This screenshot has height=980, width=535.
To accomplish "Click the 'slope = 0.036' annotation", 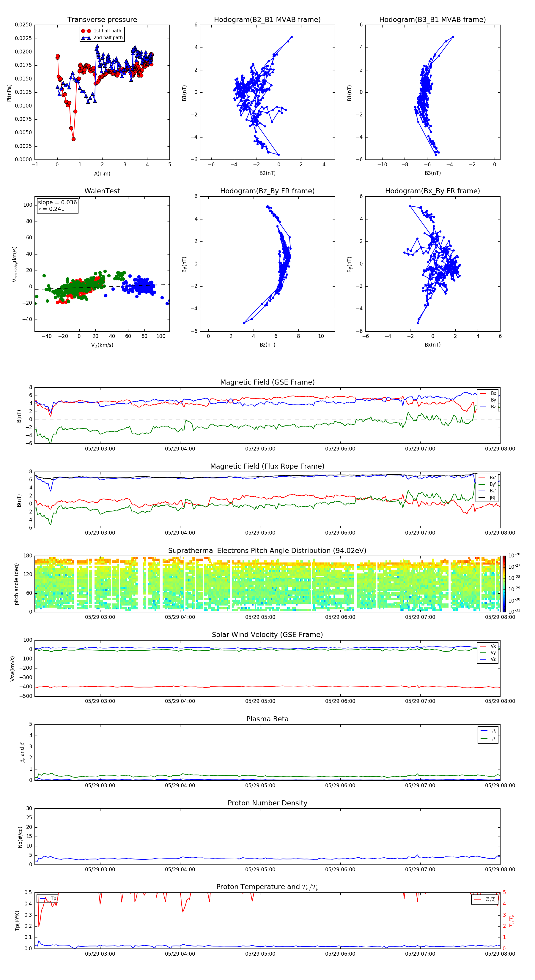I will coord(57,203).
